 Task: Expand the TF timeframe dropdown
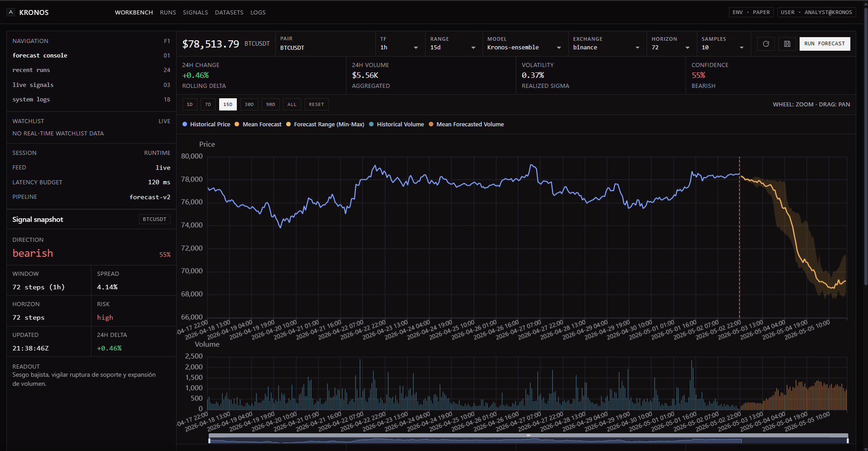click(x=400, y=48)
